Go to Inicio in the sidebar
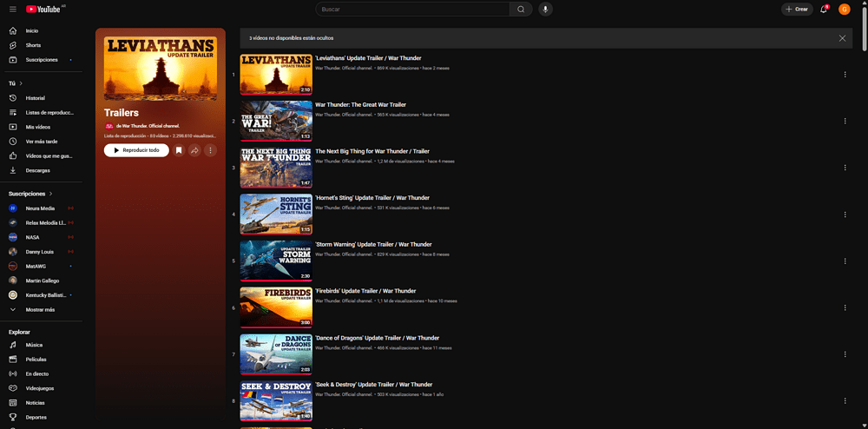 [x=31, y=30]
